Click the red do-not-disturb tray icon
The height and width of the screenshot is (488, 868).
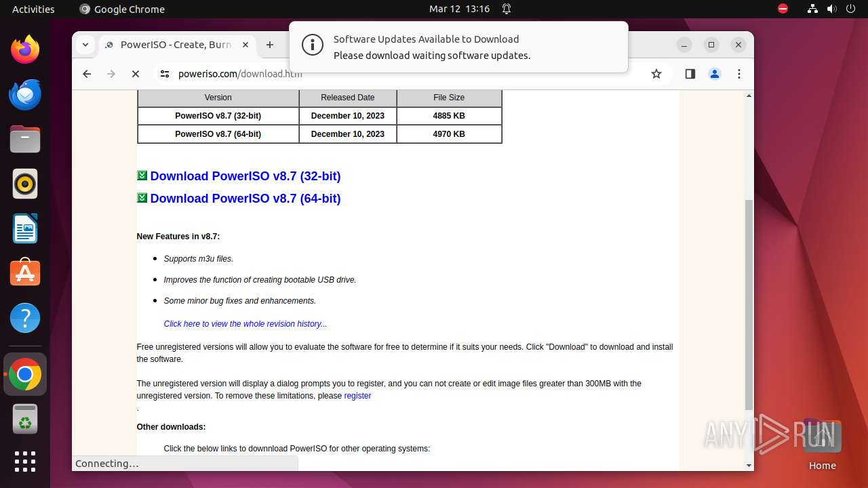(x=783, y=9)
